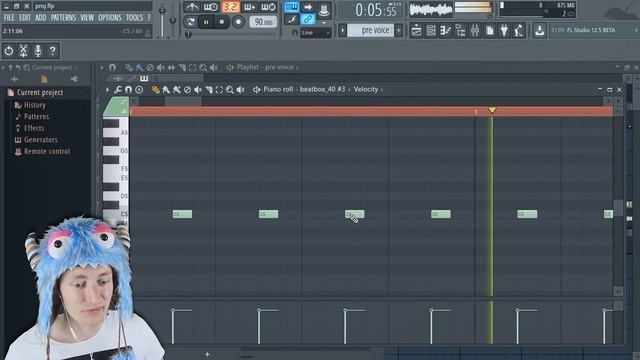Add new pattern with plus after 'pre voice'

pyautogui.click(x=398, y=30)
